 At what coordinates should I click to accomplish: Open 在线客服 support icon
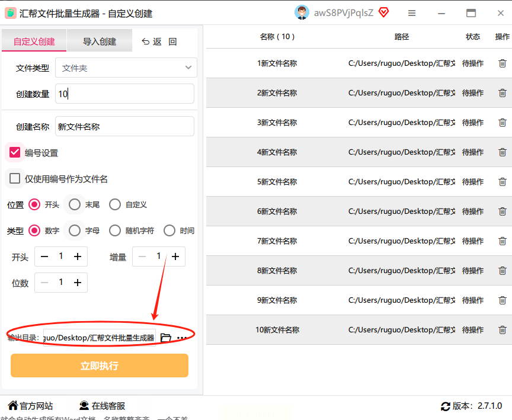(x=84, y=406)
